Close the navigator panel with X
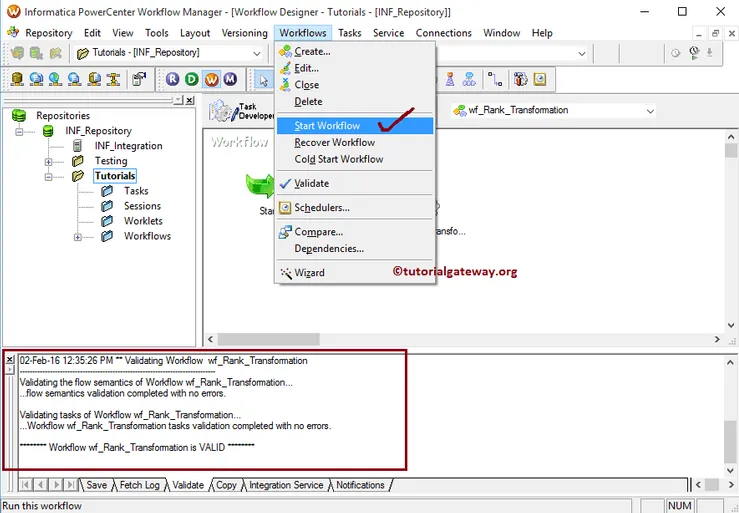The image size is (739, 513). pos(189,100)
